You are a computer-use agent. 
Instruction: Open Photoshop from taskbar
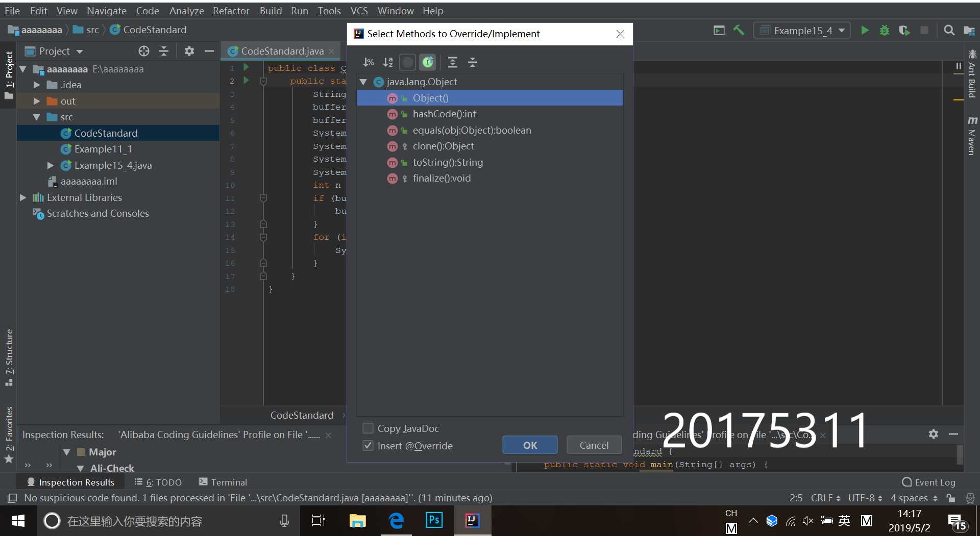(434, 521)
